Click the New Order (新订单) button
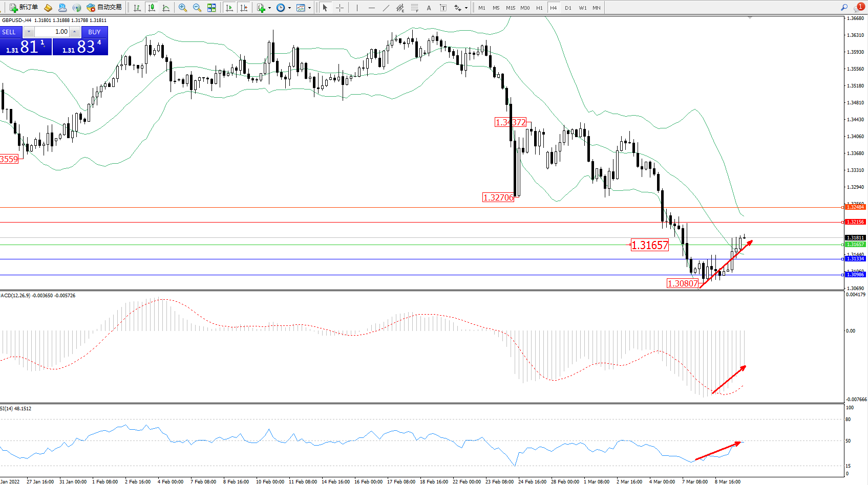 click(x=24, y=8)
